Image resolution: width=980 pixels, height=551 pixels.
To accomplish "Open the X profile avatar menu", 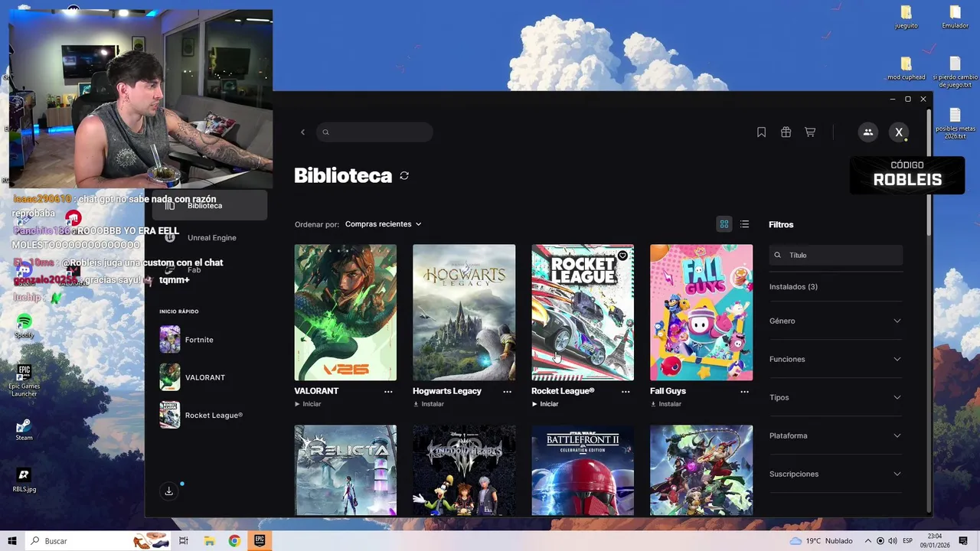I will [x=899, y=132].
